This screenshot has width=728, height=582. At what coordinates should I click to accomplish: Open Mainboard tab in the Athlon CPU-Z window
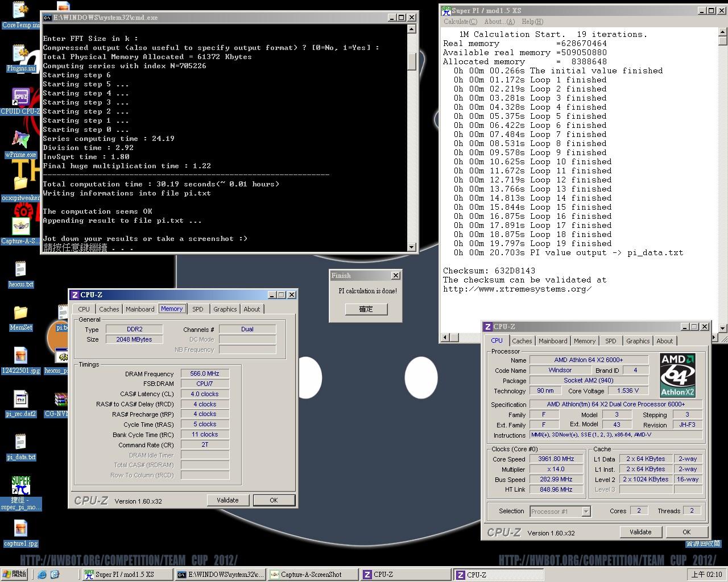tap(553, 341)
